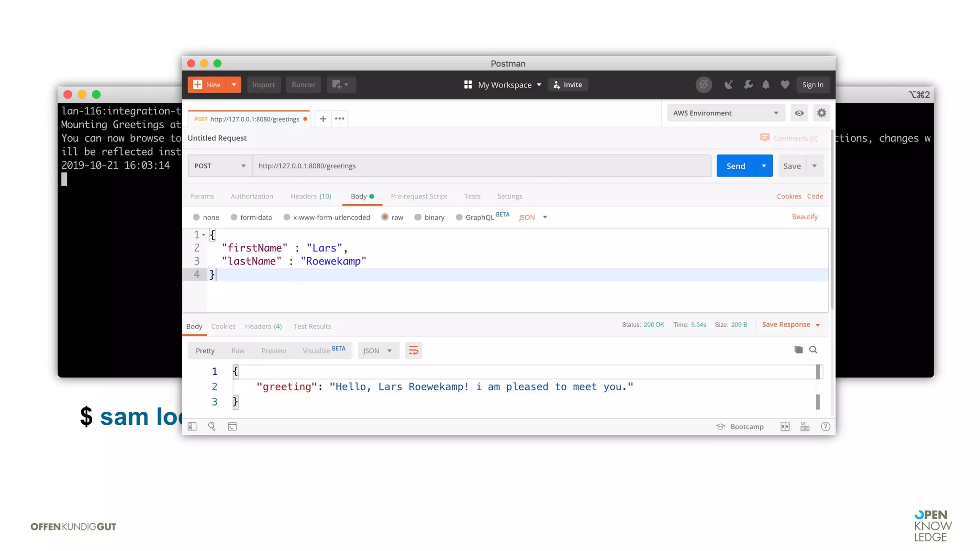Screen dimensions: 980x551
Task: Open settings wrench icon in header
Action: pyautogui.click(x=748, y=85)
